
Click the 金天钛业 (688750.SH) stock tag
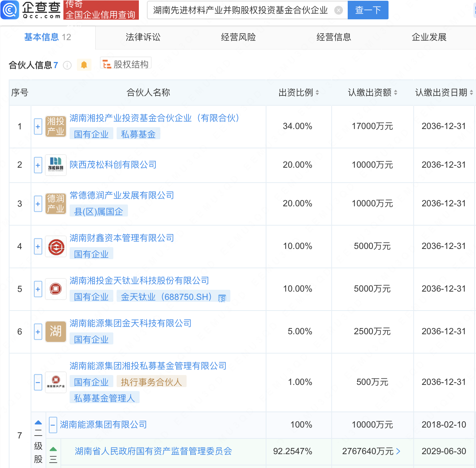tap(166, 297)
